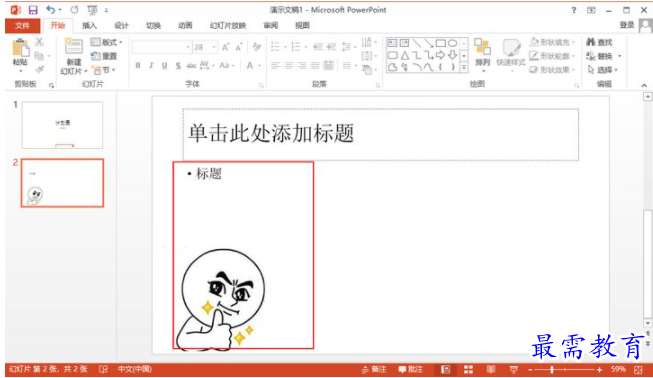Screen dimensions: 653x378
Task: Click the Reset (重置) button
Action: [104, 56]
